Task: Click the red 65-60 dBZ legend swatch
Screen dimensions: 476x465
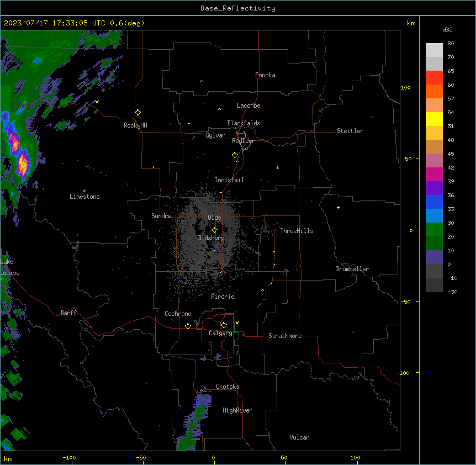Action: tap(434, 77)
